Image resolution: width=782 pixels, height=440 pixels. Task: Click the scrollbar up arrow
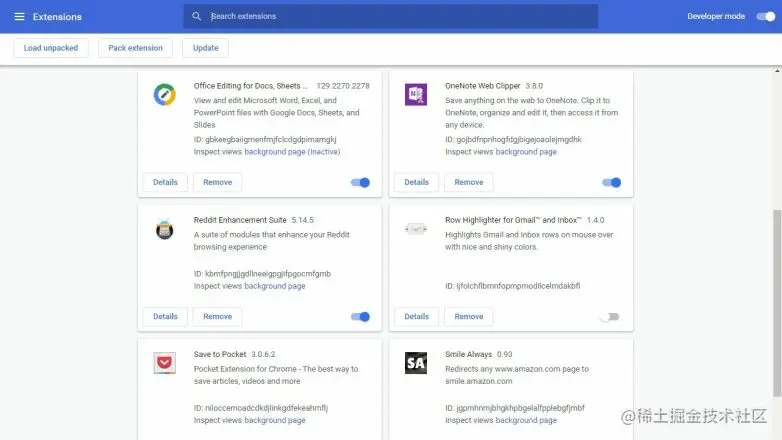pos(777,71)
